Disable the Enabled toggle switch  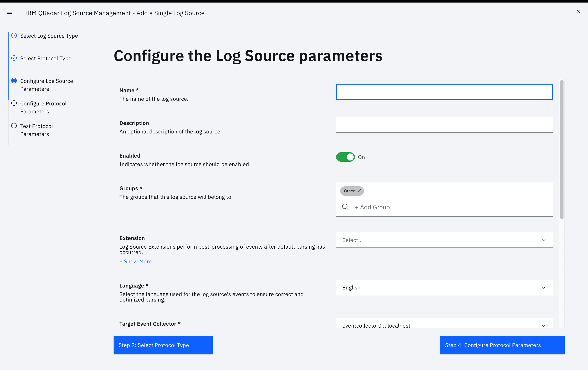click(x=345, y=157)
